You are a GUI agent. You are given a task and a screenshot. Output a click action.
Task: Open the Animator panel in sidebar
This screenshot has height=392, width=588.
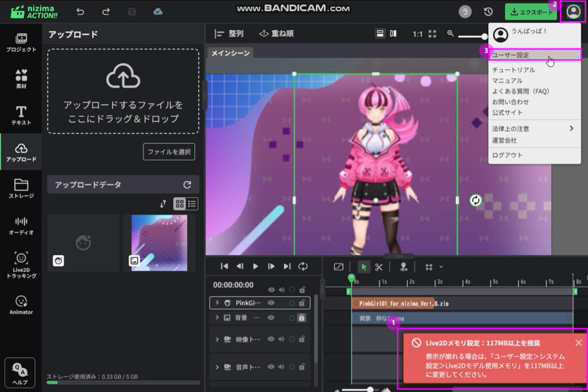pos(21,304)
